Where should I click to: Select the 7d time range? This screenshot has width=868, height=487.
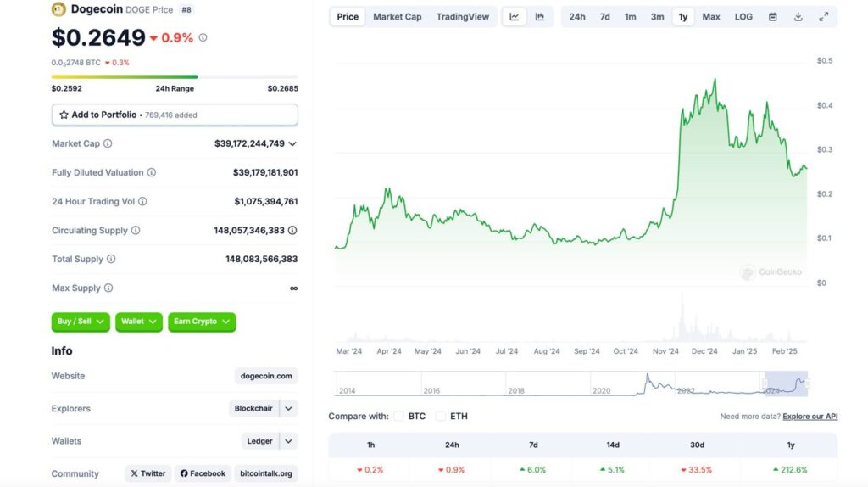(x=605, y=17)
